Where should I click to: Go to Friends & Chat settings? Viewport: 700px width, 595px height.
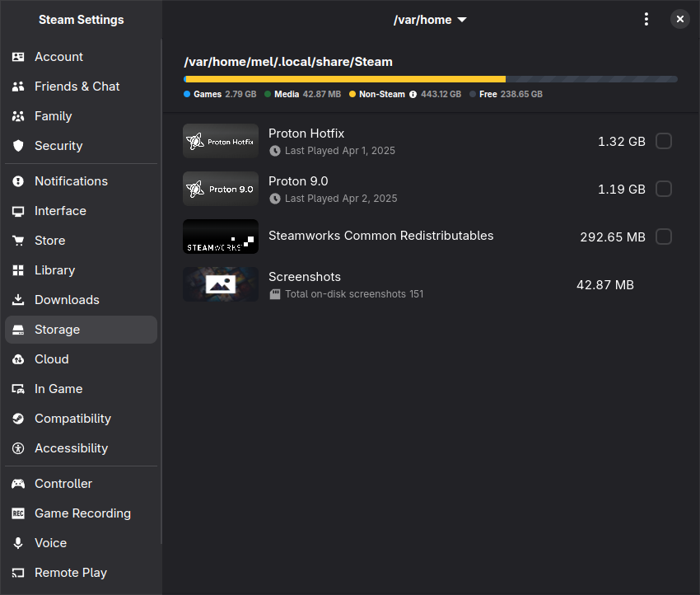pyautogui.click(x=81, y=87)
